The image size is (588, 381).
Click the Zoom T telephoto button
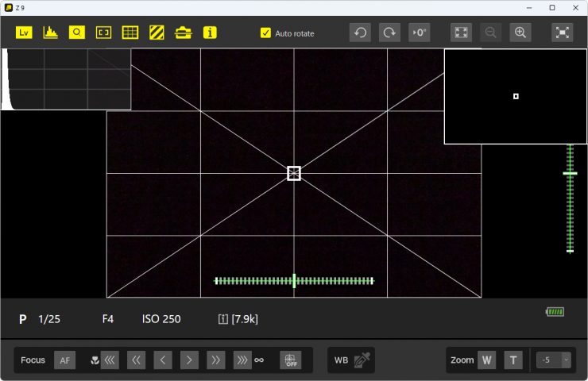[513, 360]
